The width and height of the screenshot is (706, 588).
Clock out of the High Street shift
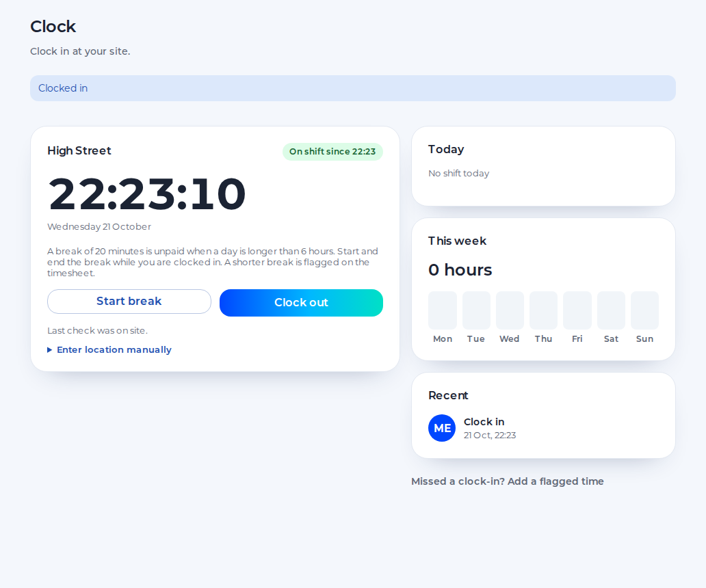[x=301, y=303]
